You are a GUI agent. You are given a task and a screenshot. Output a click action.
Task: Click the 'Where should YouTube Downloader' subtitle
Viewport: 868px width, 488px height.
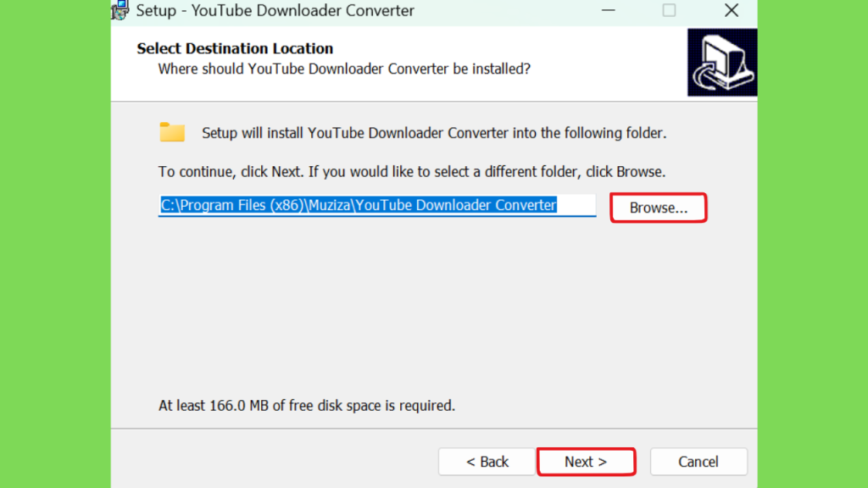coord(344,69)
